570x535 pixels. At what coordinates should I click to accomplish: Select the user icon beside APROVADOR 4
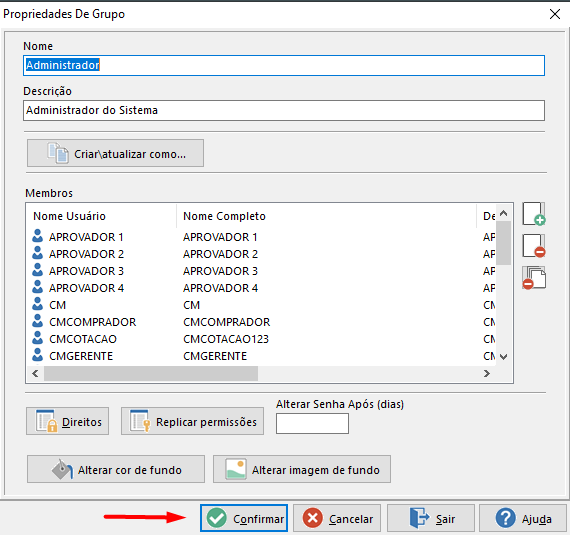[37, 287]
